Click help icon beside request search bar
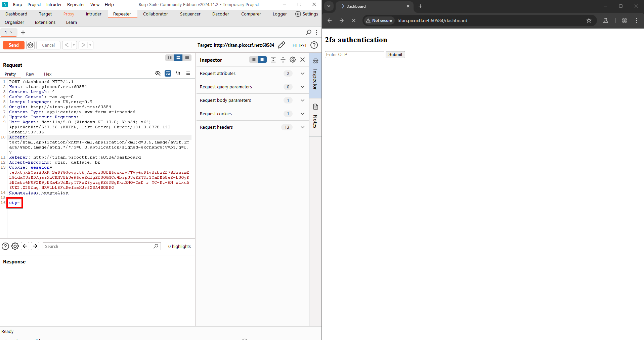The image size is (644, 340). coord(5,246)
